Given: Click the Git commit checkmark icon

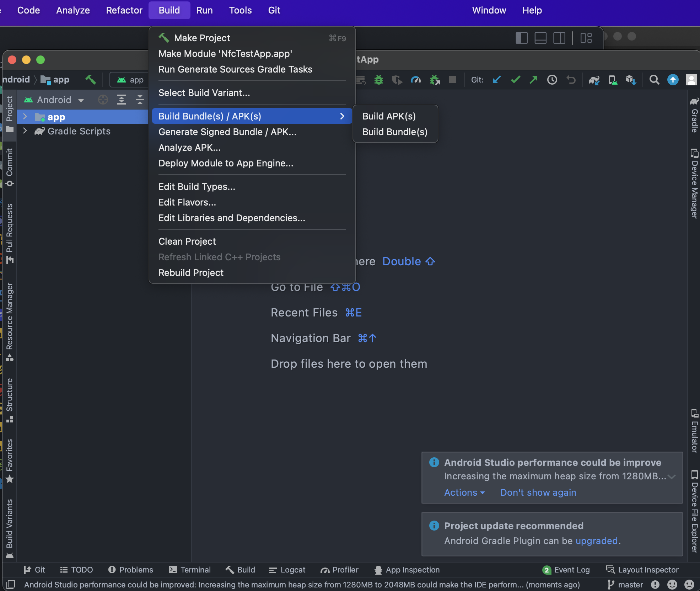Looking at the screenshot, I should coord(515,80).
